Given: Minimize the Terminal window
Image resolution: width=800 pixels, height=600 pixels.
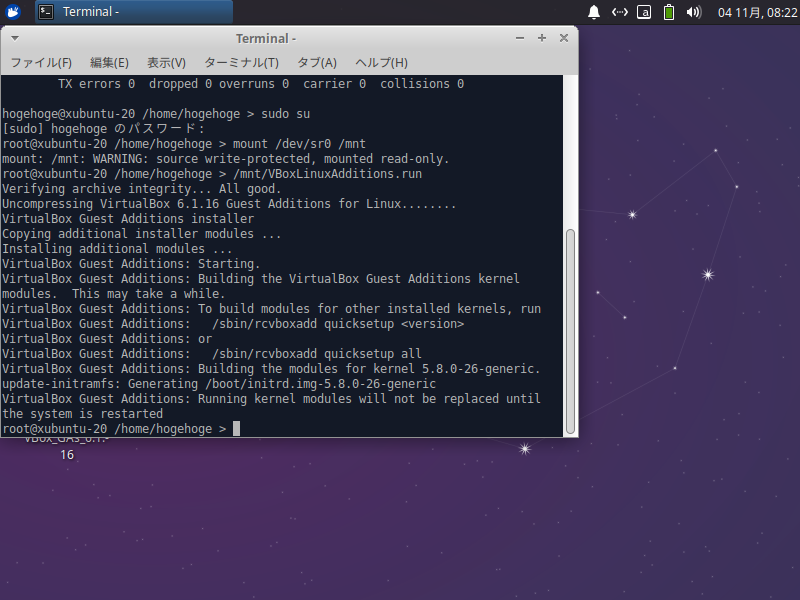Looking at the screenshot, I should click(x=520, y=38).
